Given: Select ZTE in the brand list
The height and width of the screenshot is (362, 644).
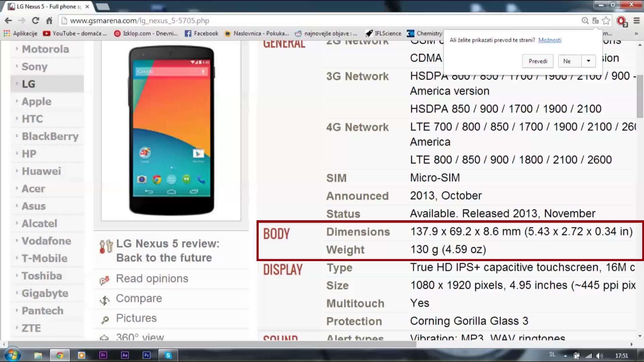Looking at the screenshot, I should click(31, 328).
